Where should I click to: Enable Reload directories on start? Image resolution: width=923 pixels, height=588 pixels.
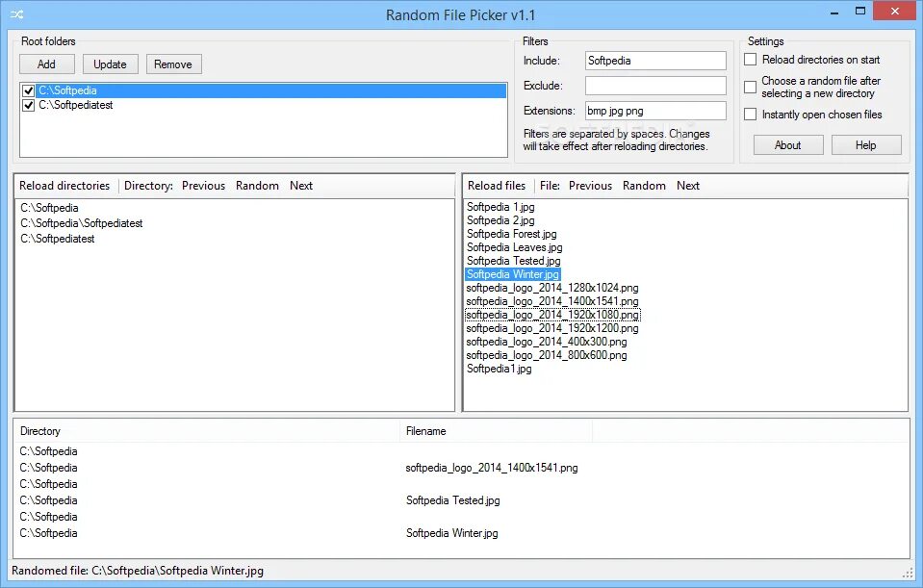(751, 60)
